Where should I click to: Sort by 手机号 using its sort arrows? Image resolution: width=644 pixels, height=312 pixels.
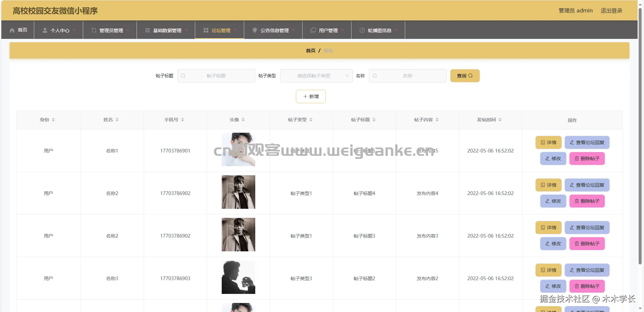[182, 120]
